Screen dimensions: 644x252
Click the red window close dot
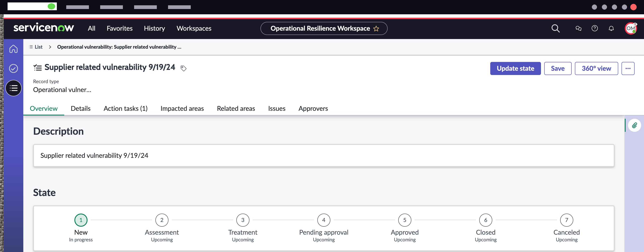(x=634, y=7)
